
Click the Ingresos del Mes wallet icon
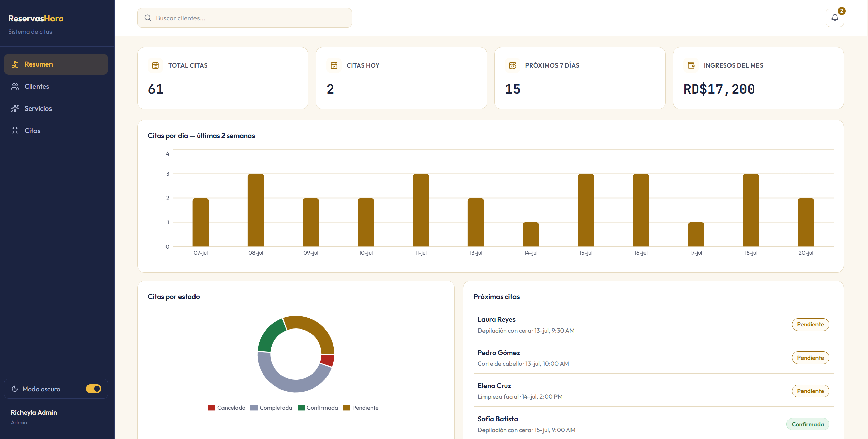coord(691,65)
